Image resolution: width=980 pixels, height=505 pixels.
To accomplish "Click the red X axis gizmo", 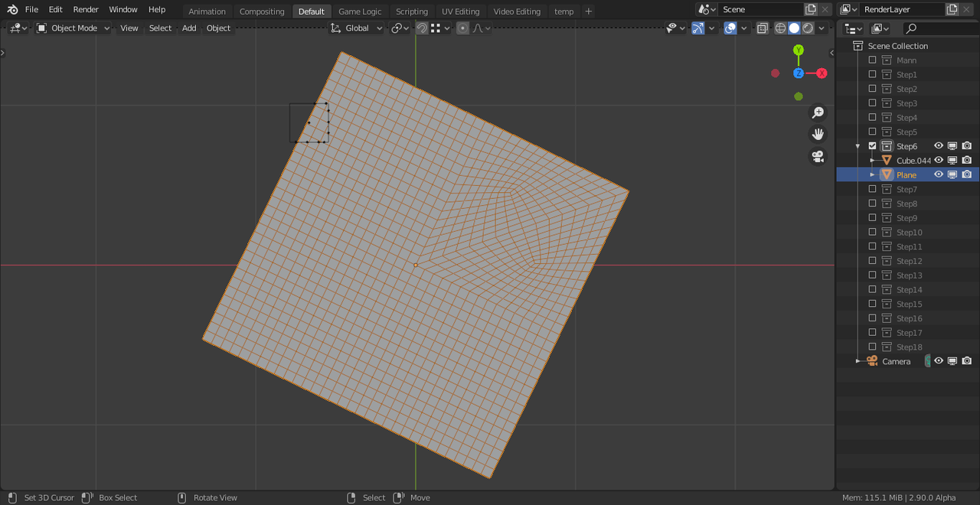I will [x=822, y=73].
